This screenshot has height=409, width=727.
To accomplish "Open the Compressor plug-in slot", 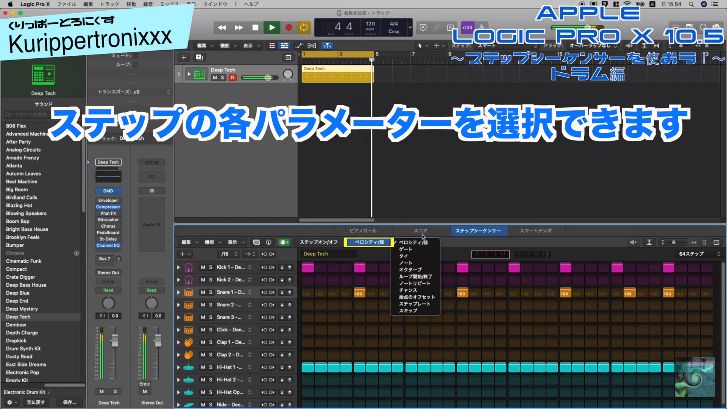I will [108, 207].
